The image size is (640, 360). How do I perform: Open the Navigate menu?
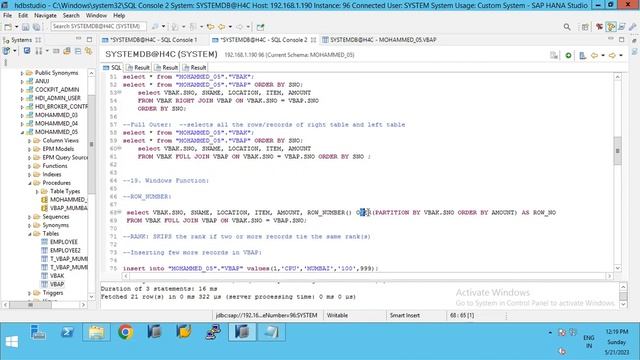click(45, 16)
